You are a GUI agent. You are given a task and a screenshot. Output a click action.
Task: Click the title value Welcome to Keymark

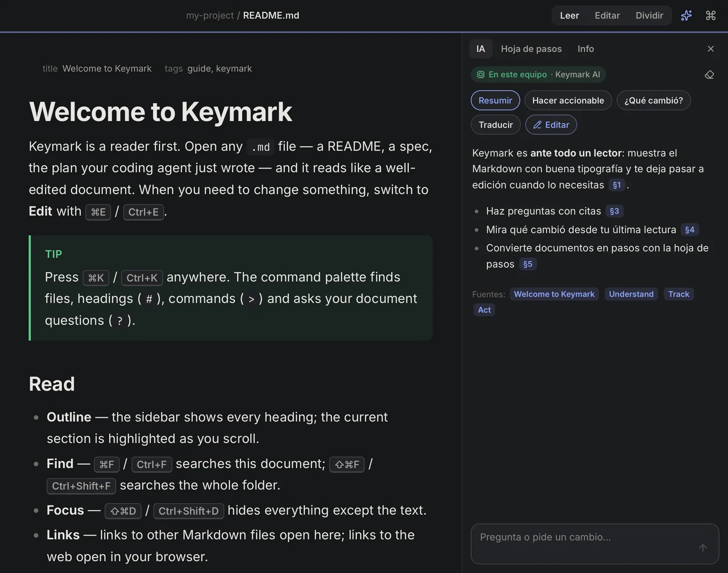(107, 69)
